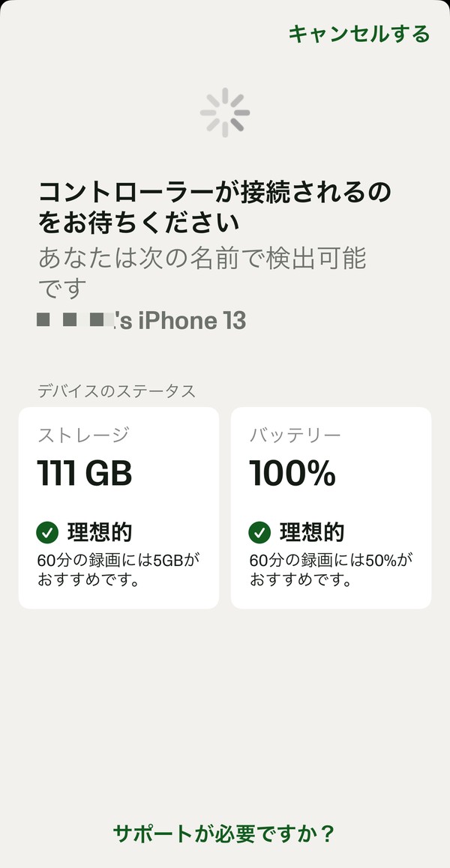Tap the 111 GB storage value

85,474
